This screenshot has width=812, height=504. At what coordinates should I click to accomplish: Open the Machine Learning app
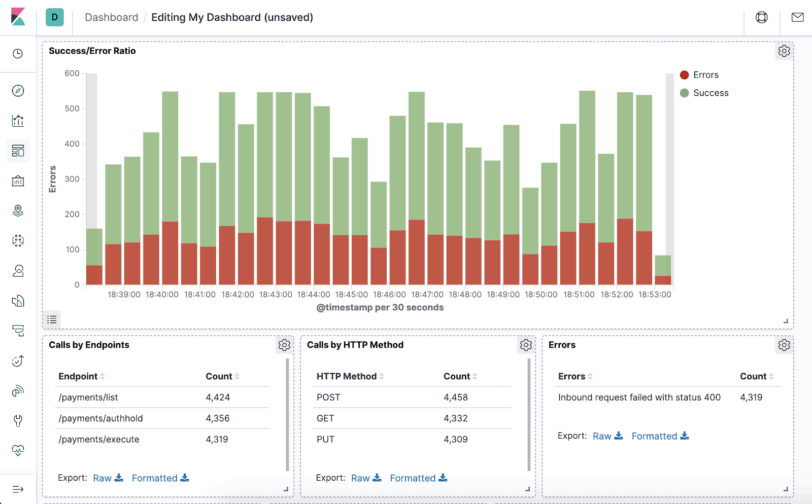click(x=18, y=241)
